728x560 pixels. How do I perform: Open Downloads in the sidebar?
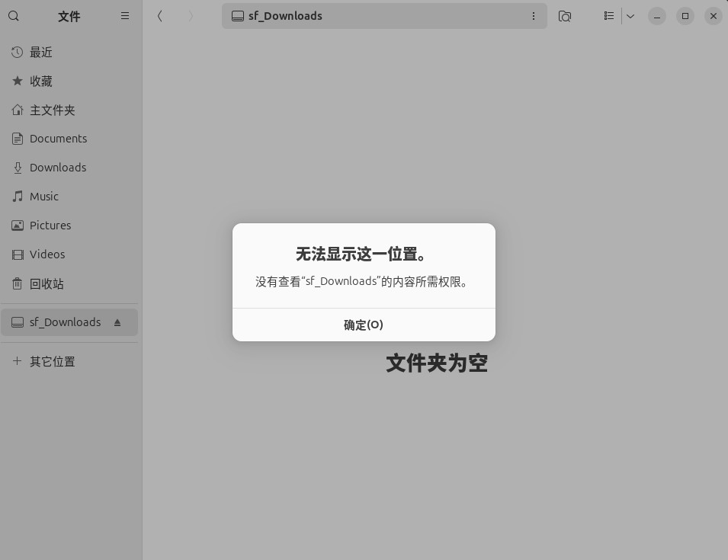point(69,168)
